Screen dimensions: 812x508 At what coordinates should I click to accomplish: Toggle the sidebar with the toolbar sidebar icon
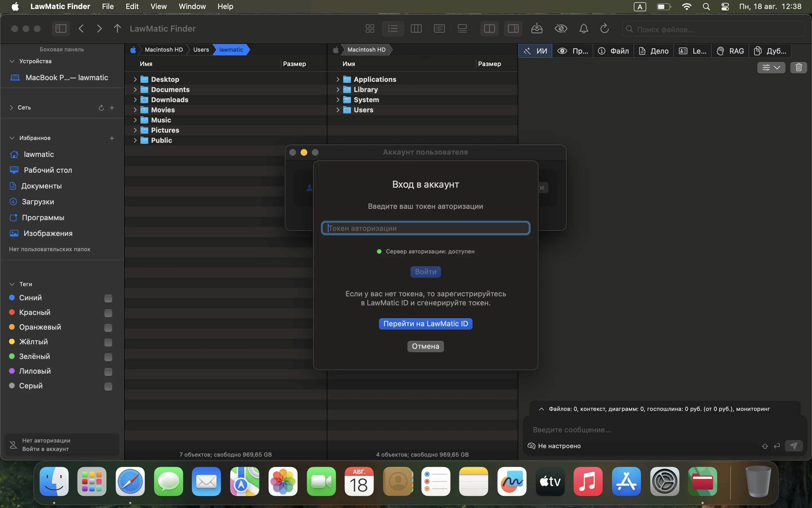(61, 29)
